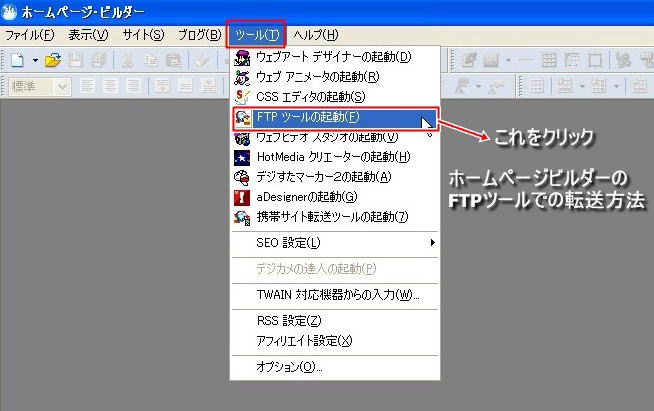
Task: Open dropdown arrow next to New page
Action: pyautogui.click(x=35, y=61)
